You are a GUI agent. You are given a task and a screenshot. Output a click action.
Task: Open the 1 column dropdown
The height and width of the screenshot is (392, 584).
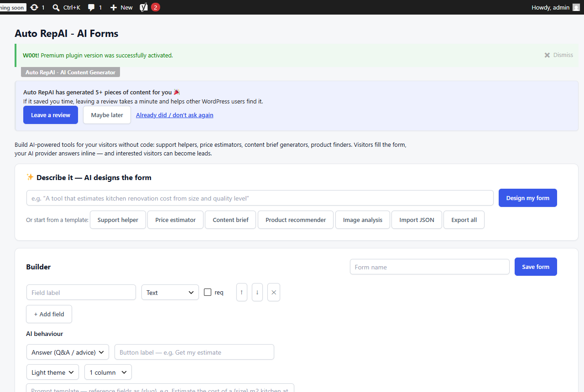(x=108, y=372)
